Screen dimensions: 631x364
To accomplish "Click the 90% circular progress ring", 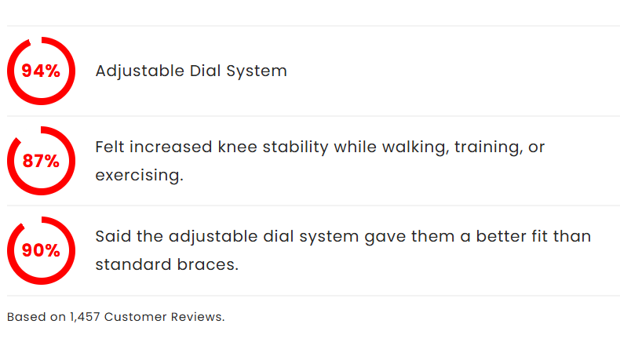I will (x=41, y=250).
